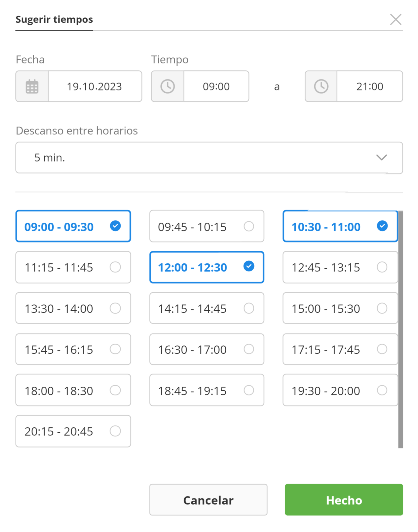Uncheck the 10:30 - 11:00 checkmark
The image size is (418, 532).
[382, 226]
